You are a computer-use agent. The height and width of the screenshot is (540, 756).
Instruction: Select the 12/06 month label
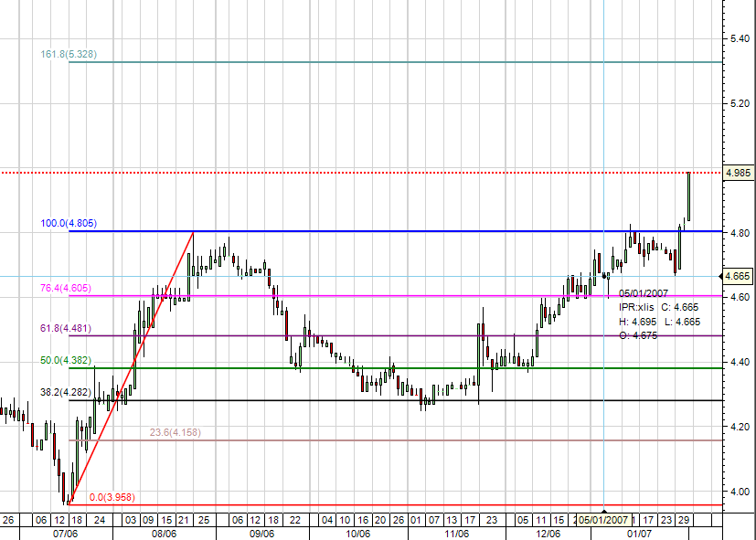click(548, 534)
